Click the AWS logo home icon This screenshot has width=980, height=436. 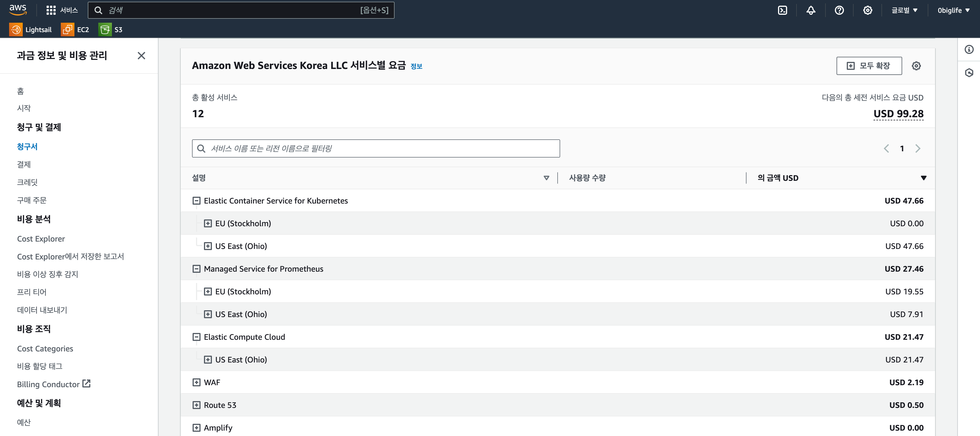point(18,10)
